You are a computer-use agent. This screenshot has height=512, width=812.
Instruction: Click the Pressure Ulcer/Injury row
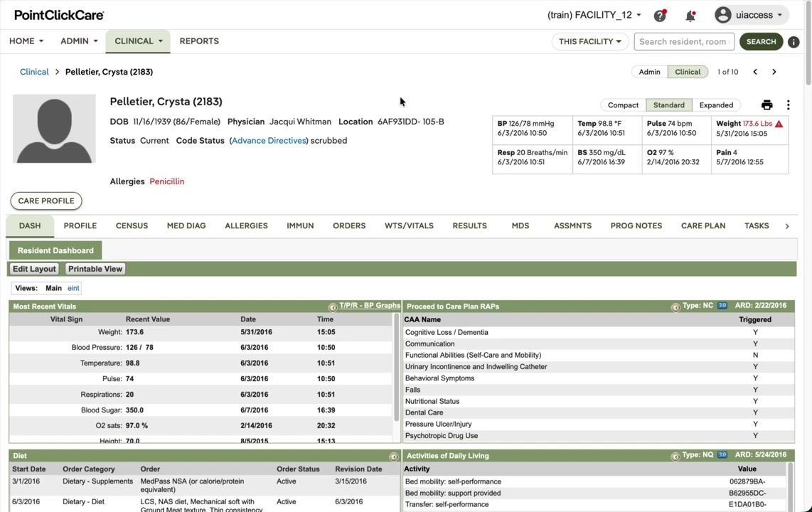pos(598,425)
